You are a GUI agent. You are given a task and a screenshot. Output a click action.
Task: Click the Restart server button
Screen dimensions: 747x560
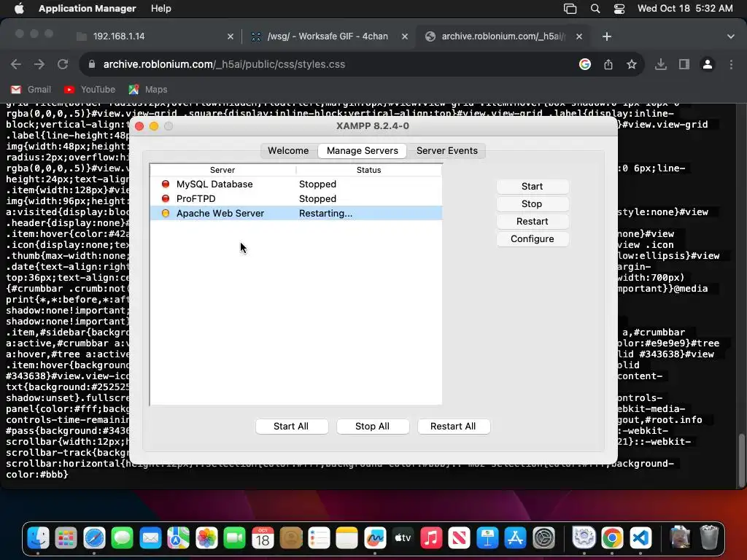tap(532, 222)
